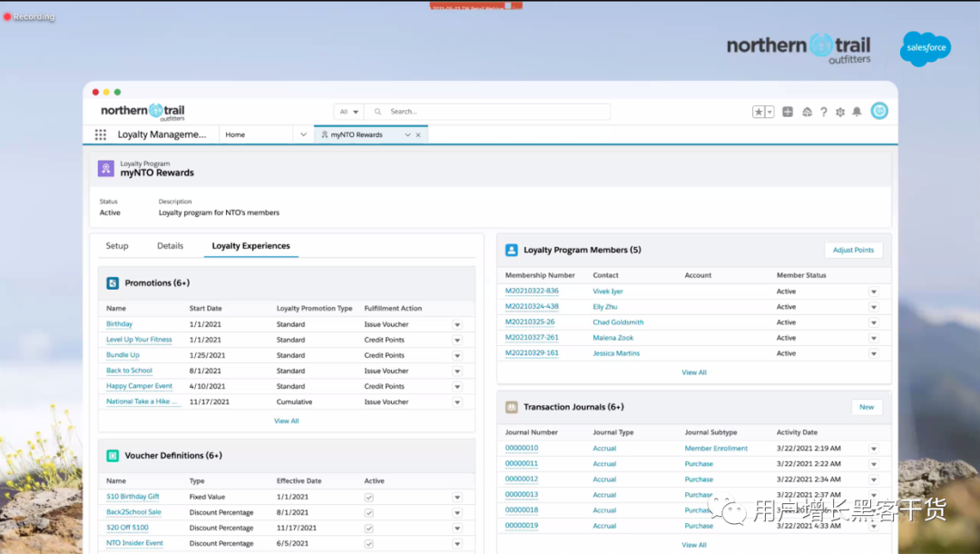Open row actions for Bundle Up promotion
The height and width of the screenshot is (554, 980).
tap(457, 356)
